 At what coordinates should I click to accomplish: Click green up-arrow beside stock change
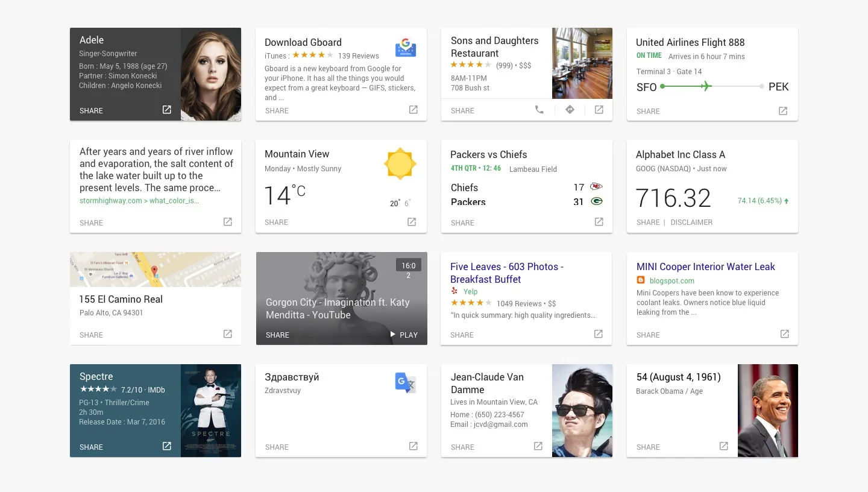pos(787,201)
